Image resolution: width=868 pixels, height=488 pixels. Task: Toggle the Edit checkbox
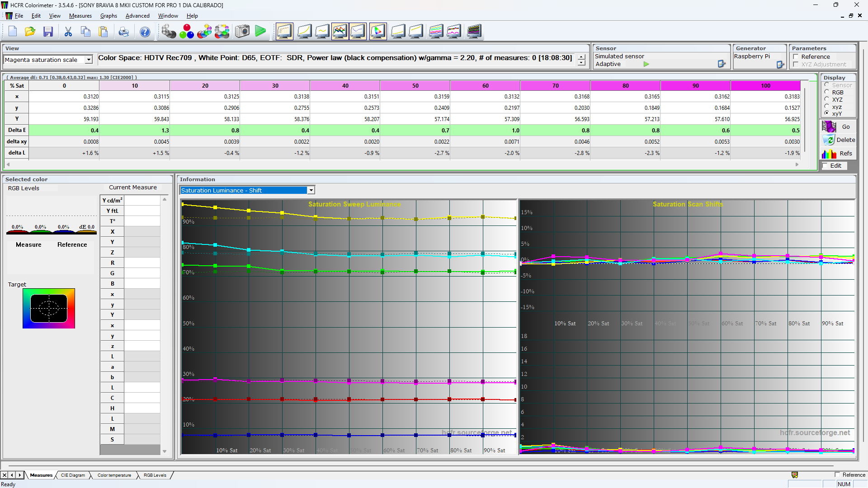point(826,166)
